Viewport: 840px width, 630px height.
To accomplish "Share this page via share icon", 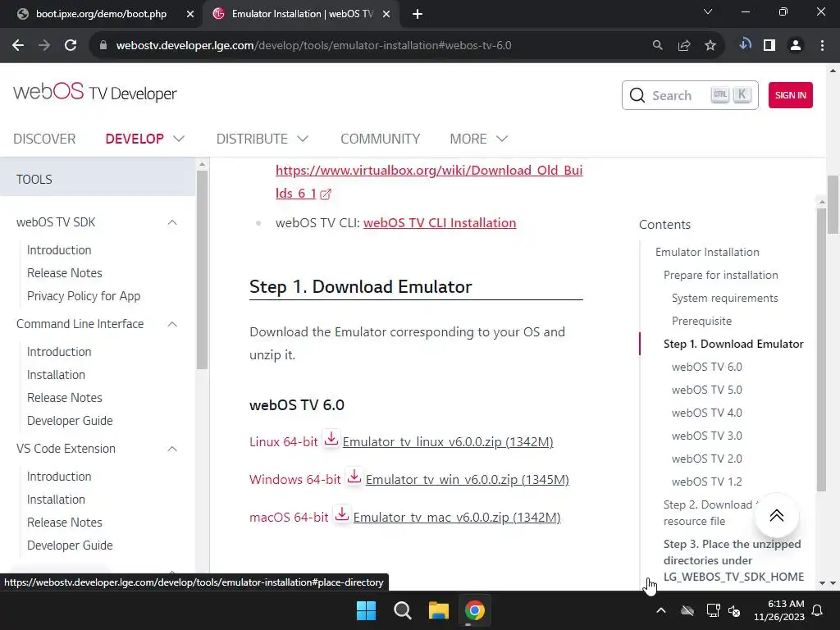I will coord(683,46).
